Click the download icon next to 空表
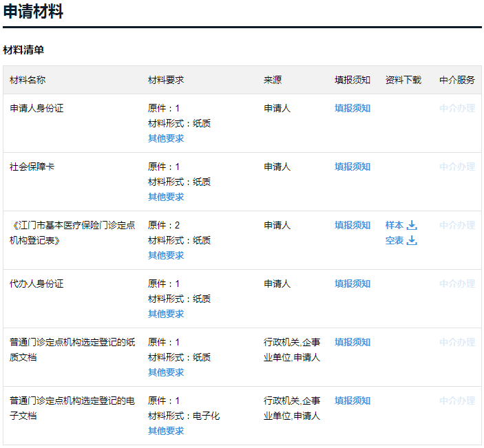The height and width of the screenshot is (448, 484). [412, 240]
